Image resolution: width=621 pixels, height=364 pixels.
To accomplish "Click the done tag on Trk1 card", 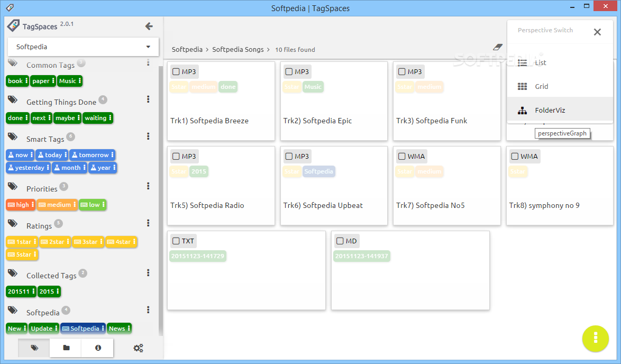I will pyautogui.click(x=228, y=87).
